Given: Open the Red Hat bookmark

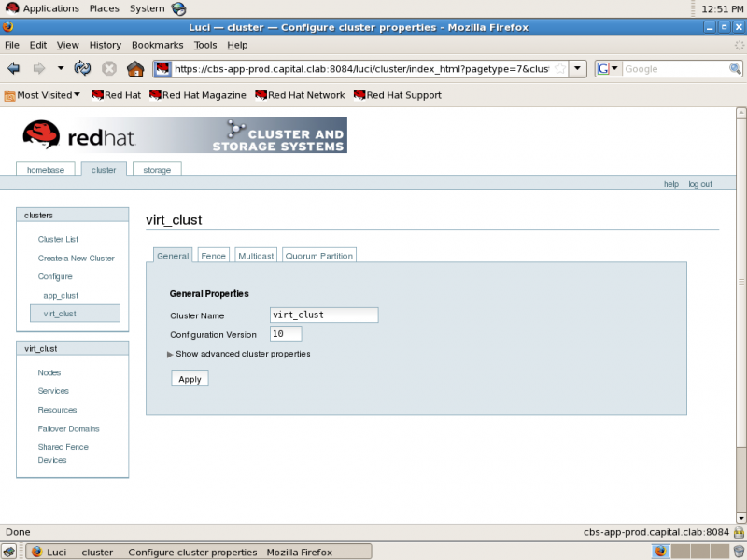Looking at the screenshot, I should (116, 95).
